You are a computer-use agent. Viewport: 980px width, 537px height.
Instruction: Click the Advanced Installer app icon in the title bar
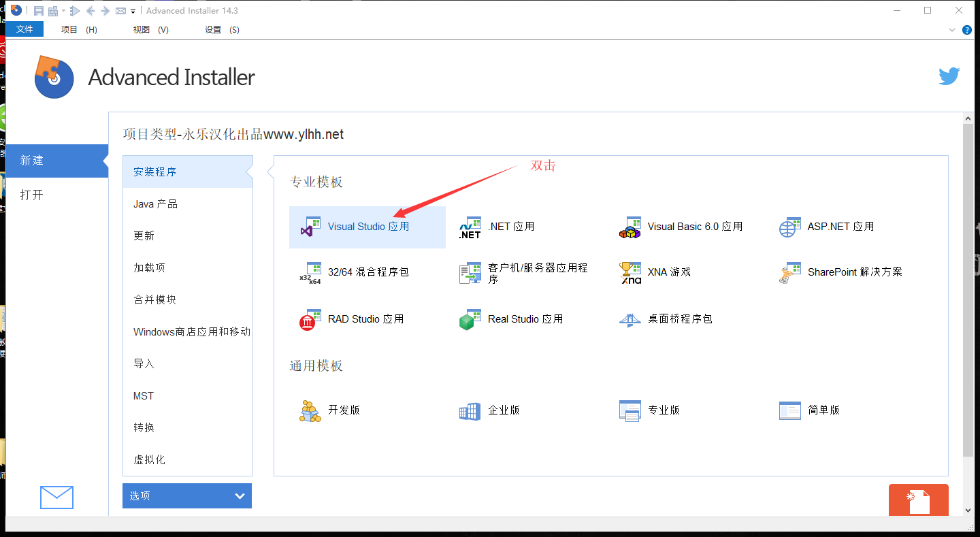[x=16, y=10]
